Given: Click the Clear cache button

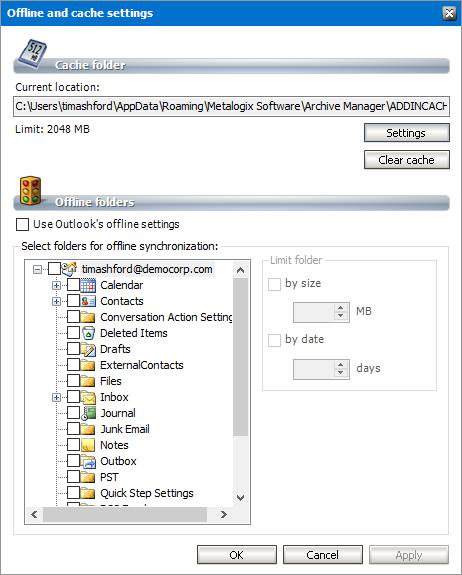Looking at the screenshot, I should (407, 160).
